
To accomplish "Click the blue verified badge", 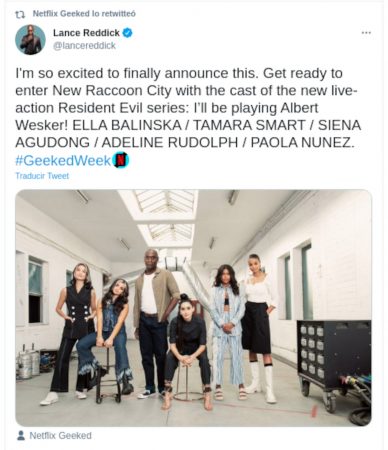I will [x=128, y=33].
